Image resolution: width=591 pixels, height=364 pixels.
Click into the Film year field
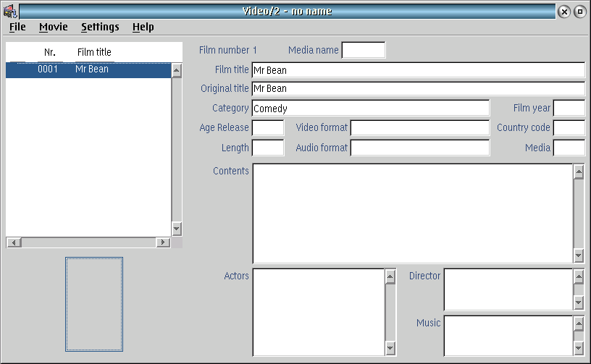[569, 108]
